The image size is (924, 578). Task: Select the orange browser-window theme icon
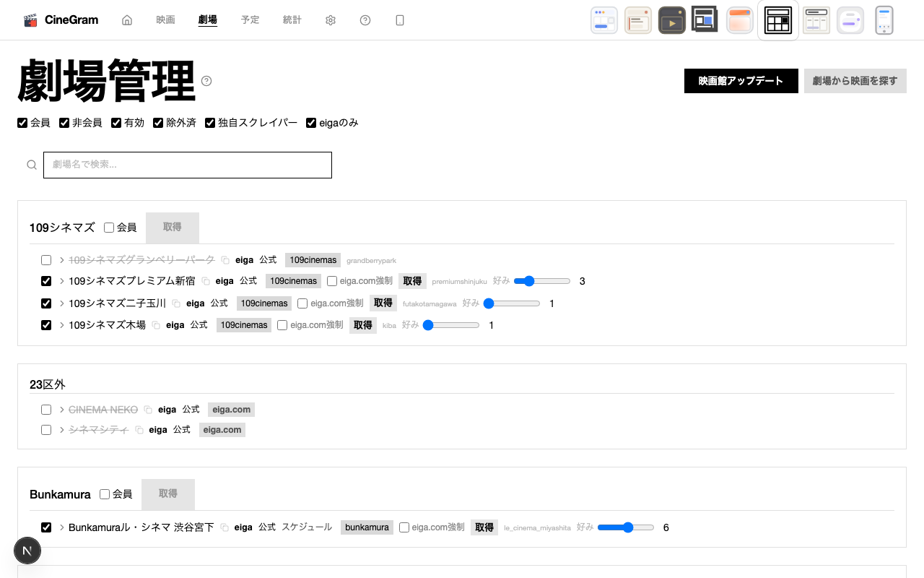pos(739,20)
